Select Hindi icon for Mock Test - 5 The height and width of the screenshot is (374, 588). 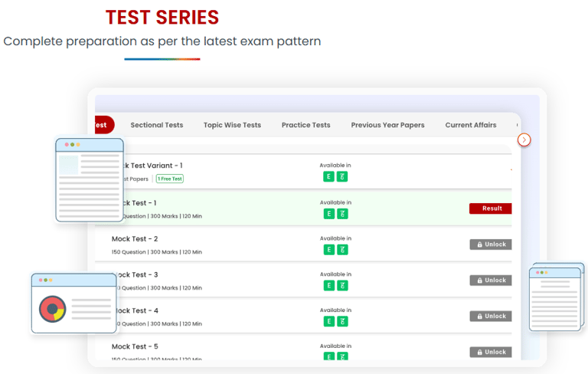coord(342,356)
